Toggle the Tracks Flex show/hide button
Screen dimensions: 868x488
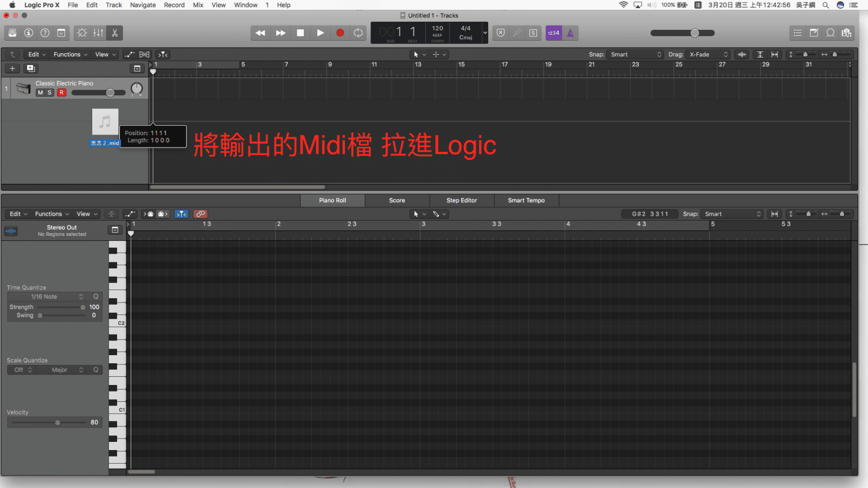(x=144, y=54)
